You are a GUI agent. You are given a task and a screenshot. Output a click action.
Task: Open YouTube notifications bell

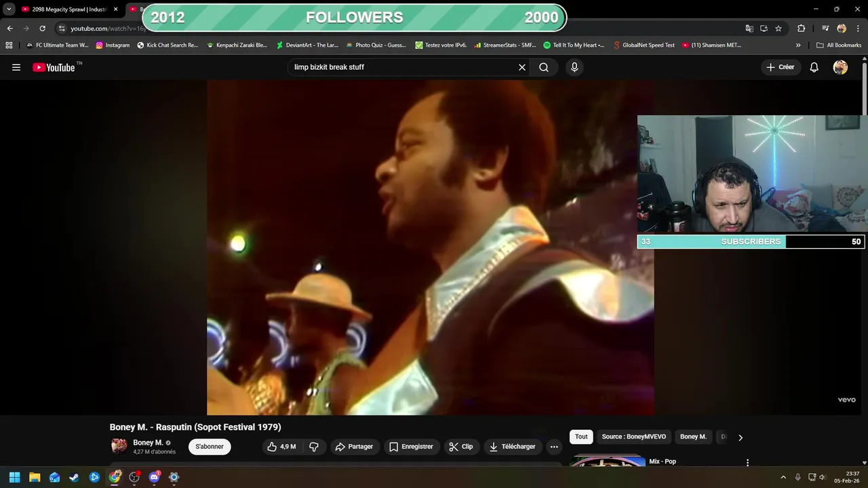814,67
